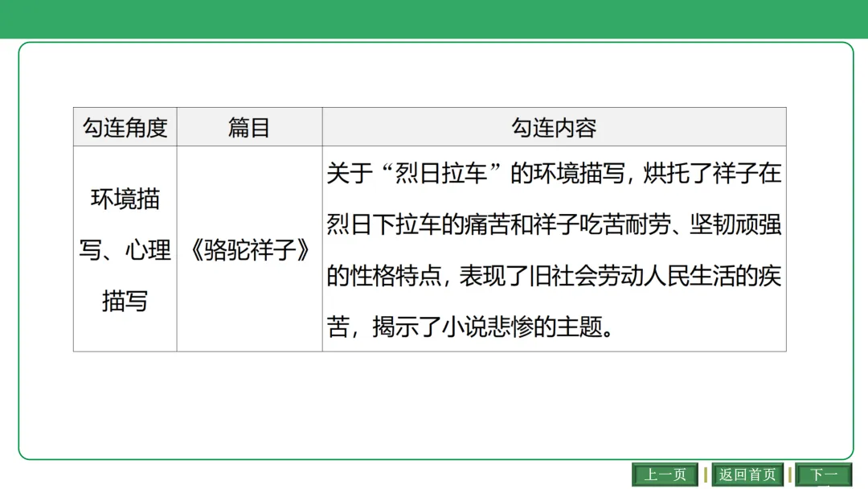Advance with the 下一 page button
This screenshot has height=489, width=868.
(x=824, y=475)
